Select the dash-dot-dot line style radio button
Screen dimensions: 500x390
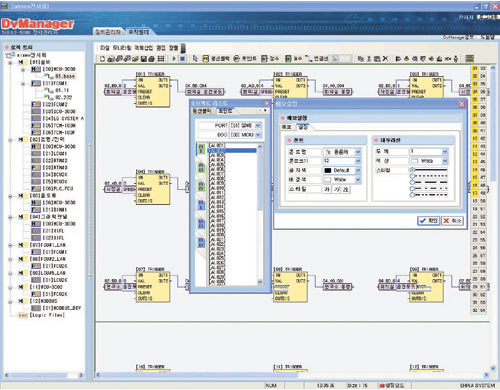(413, 195)
